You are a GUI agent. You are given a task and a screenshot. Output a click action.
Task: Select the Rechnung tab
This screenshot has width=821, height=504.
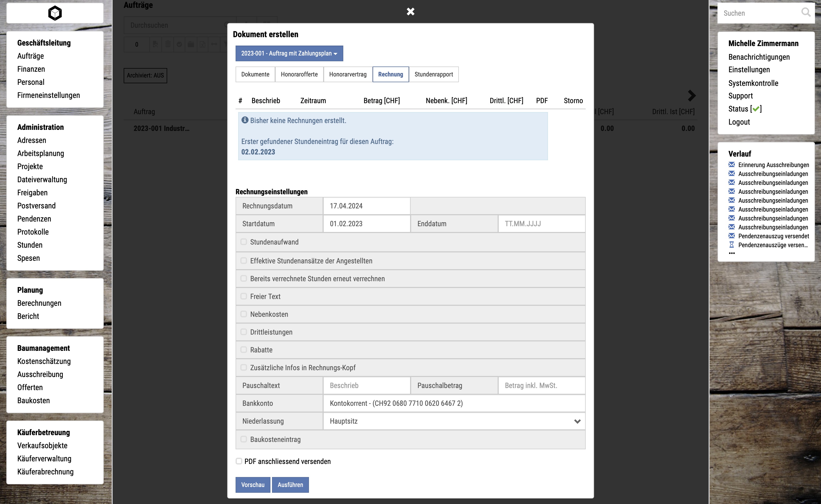390,74
